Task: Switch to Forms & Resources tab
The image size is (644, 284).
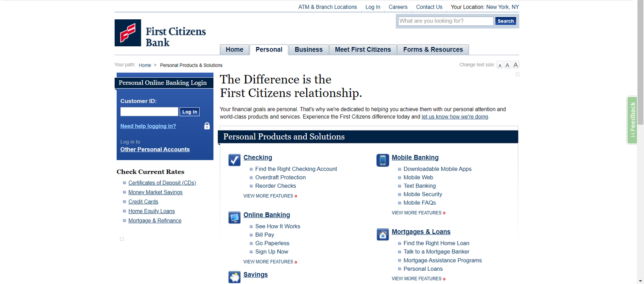Action: pos(433,50)
